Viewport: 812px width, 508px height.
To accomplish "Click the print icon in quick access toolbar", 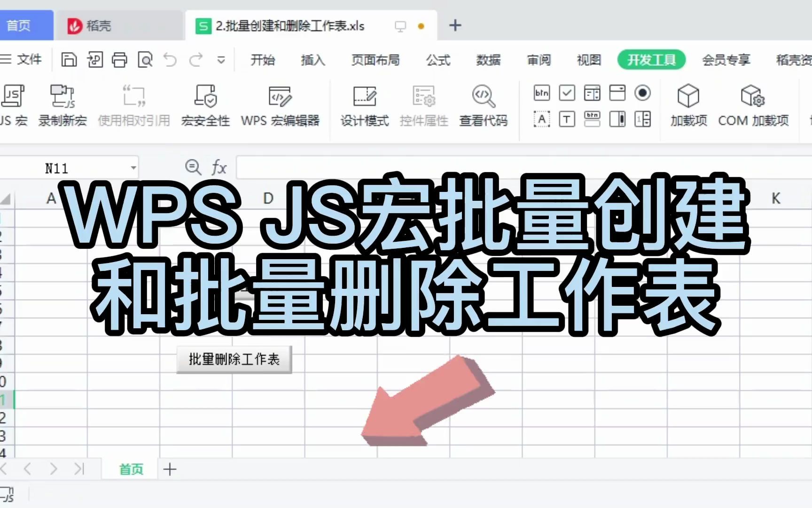I will click(119, 60).
